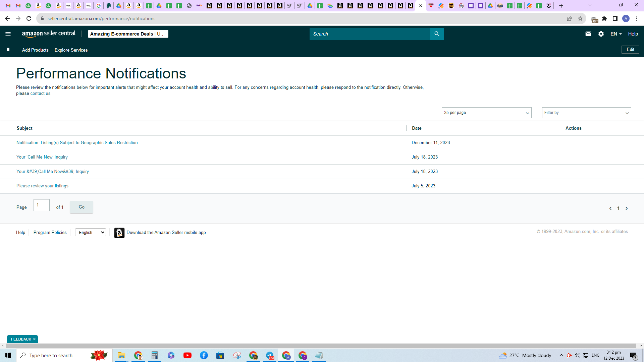Click the Date column header
Image resolution: width=644 pixels, height=362 pixels.
tap(417, 128)
